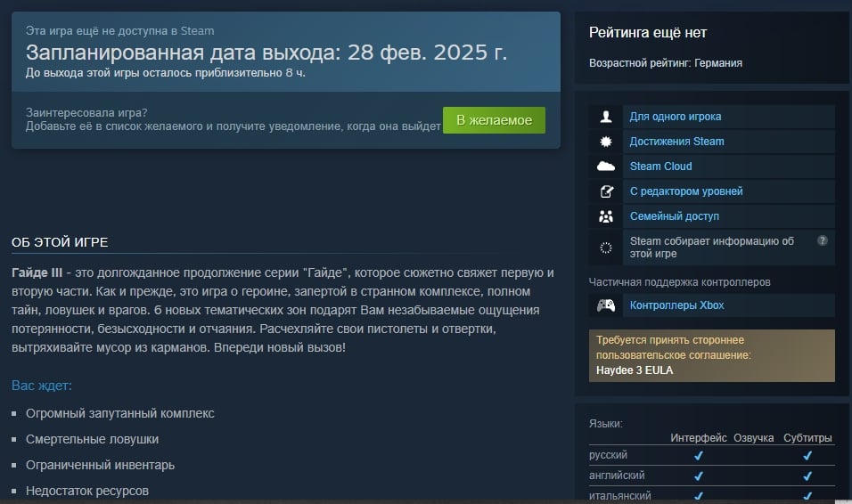Click subtitles checkmark for английский
Screen dimensions: 852x504
click(807, 476)
